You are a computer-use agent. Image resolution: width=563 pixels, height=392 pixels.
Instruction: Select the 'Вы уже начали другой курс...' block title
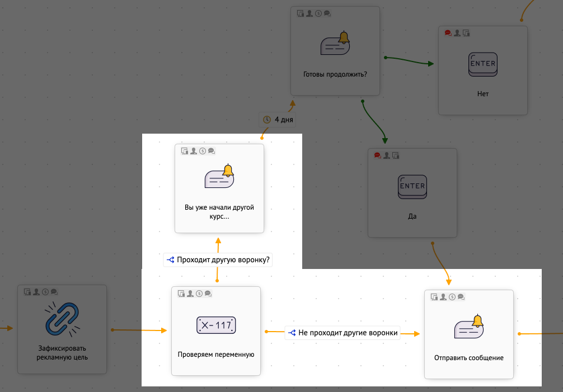point(219,212)
